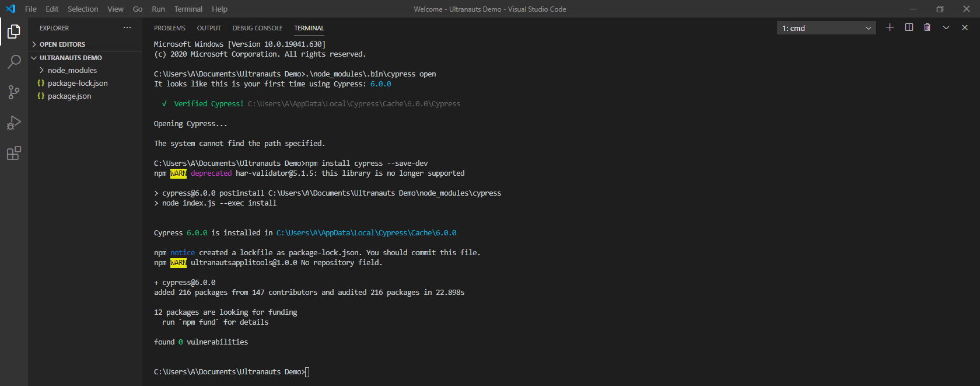Viewport: 980px width, 386px height.
Task: Click the deprecated har-validator warning line
Action: [309, 173]
